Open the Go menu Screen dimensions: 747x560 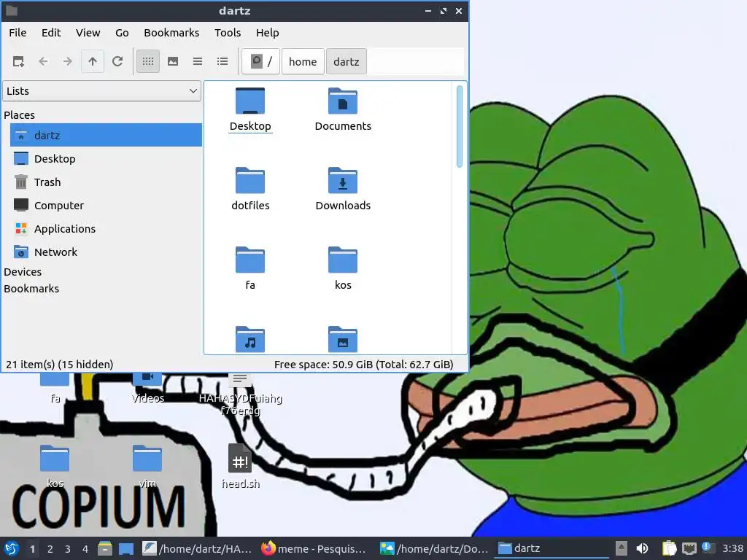[122, 33]
